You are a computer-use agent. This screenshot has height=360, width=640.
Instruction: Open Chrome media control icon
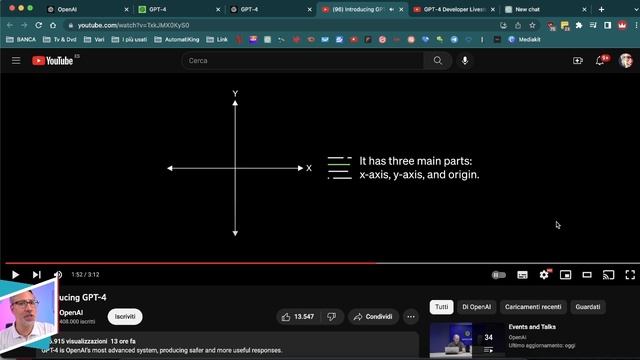pos(593,25)
